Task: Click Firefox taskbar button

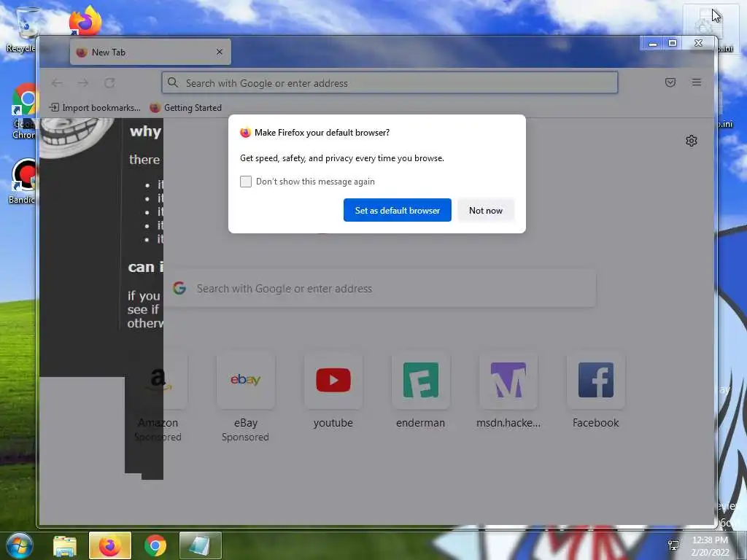Action: pos(110,545)
